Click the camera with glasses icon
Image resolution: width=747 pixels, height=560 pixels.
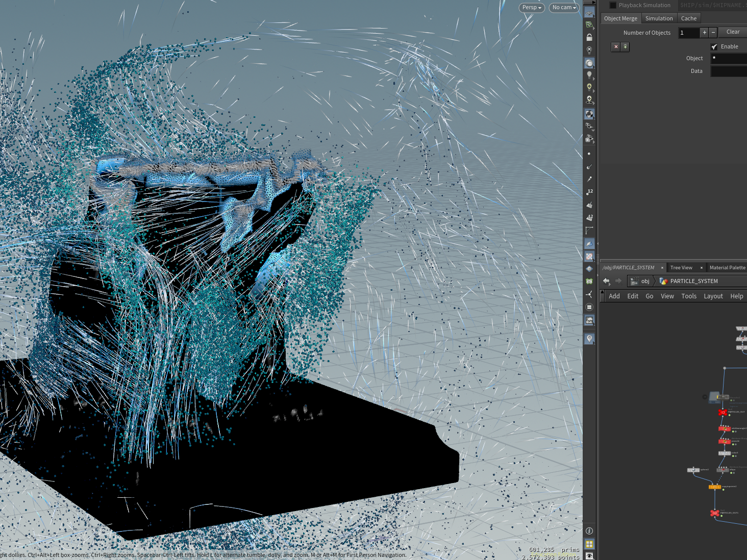pos(589,138)
